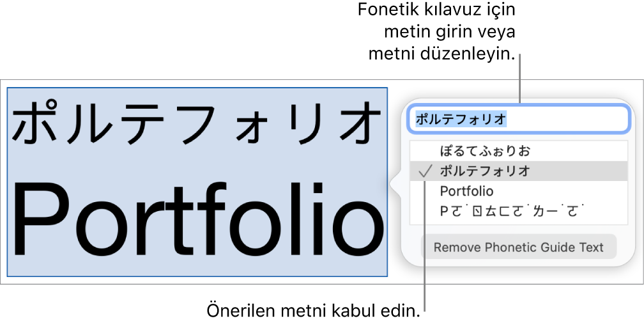The width and height of the screenshot is (644, 323).
Task: Select the hiragana ぽるてふぉりお suggestion
Action: pos(486,152)
